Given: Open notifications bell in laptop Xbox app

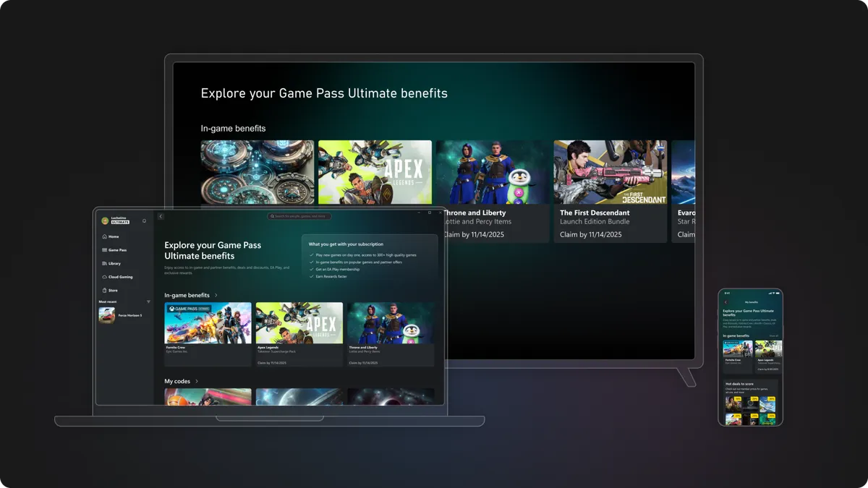Looking at the screenshot, I should point(144,221).
